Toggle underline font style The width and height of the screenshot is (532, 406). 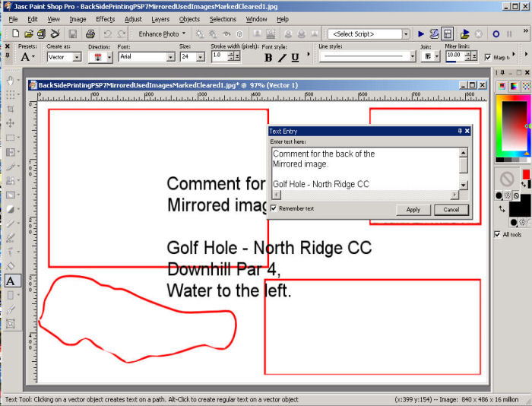[295, 57]
